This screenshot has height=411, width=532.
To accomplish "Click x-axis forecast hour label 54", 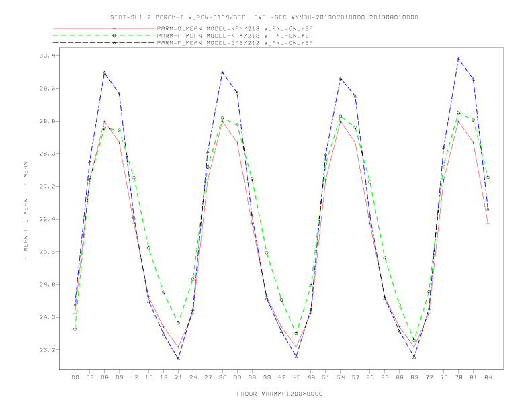I will point(341,377).
